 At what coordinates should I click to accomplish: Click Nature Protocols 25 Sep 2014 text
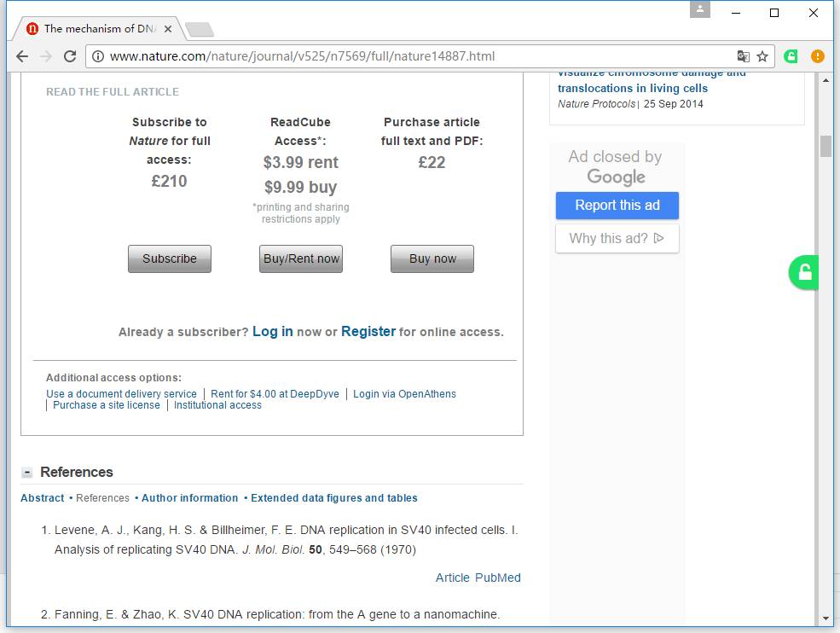(630, 104)
